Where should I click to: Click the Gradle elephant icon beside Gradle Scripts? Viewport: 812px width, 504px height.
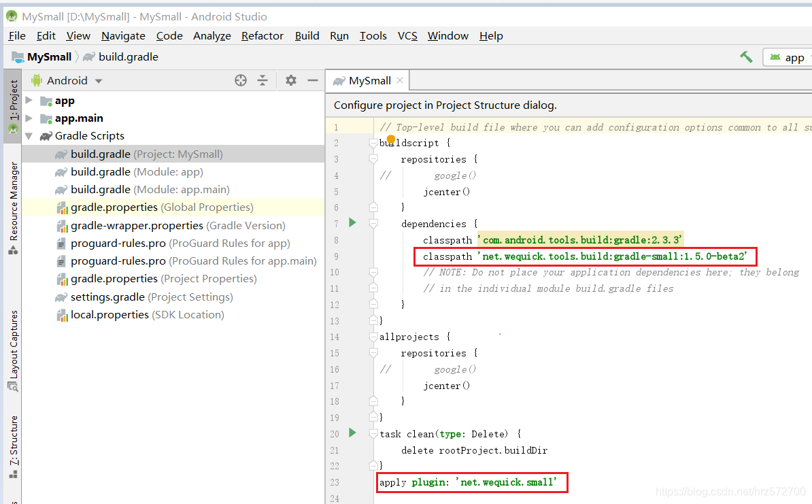pyautogui.click(x=46, y=136)
